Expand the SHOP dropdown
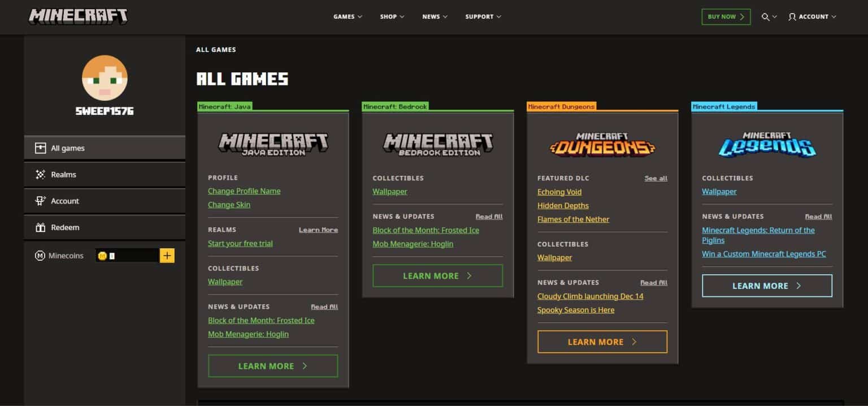The image size is (868, 406). click(x=392, y=16)
